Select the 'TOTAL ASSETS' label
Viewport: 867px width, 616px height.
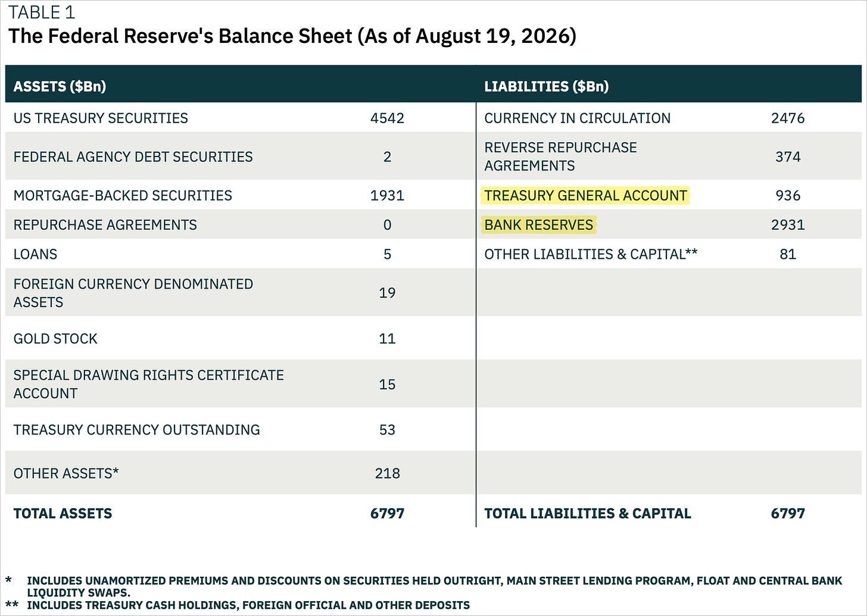(x=63, y=513)
